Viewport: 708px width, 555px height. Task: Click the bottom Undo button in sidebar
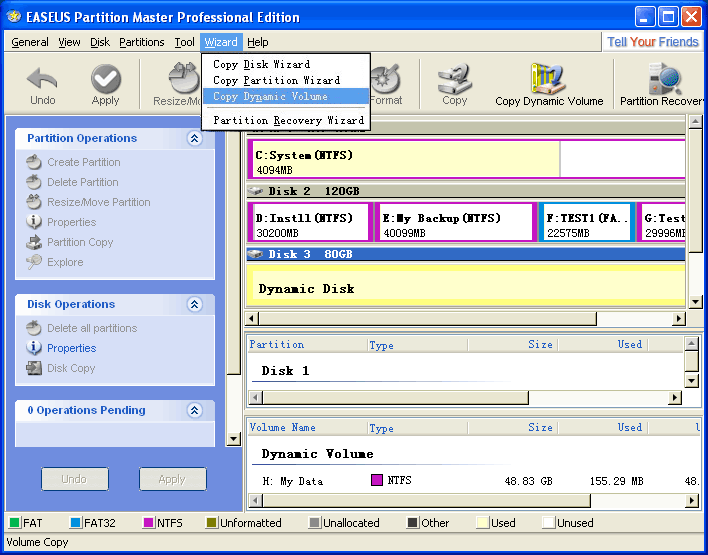tap(75, 479)
